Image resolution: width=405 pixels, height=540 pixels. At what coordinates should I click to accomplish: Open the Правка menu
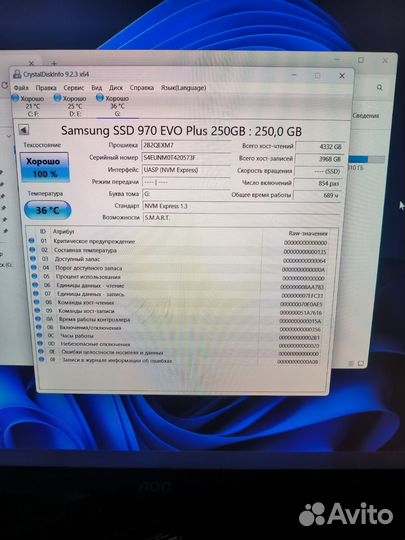[46, 88]
